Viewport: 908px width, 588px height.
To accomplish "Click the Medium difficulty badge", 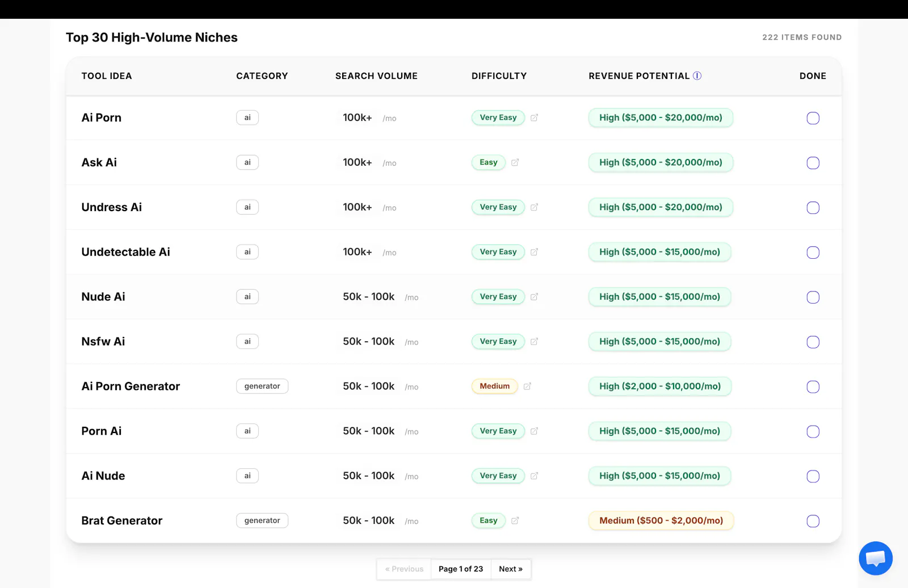I will (x=495, y=386).
